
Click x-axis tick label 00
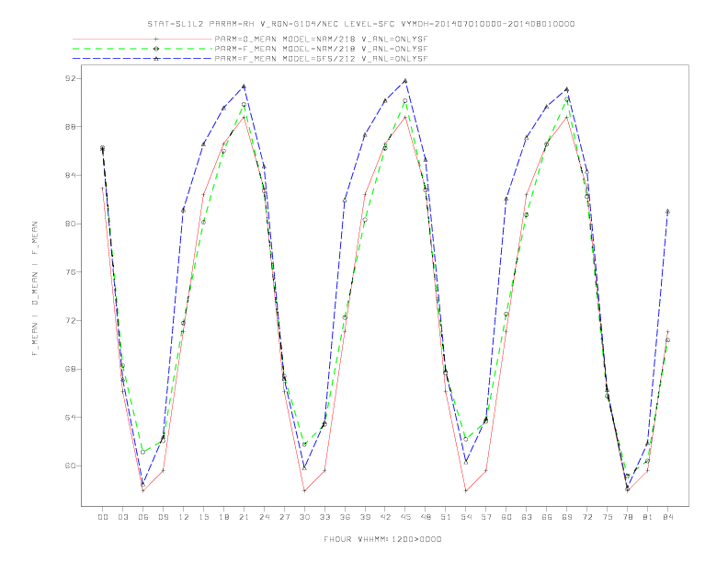(x=103, y=517)
